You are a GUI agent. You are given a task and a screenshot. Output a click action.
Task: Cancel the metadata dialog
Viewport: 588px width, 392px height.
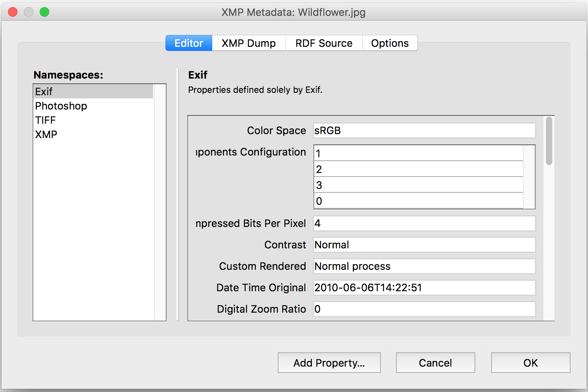436,363
